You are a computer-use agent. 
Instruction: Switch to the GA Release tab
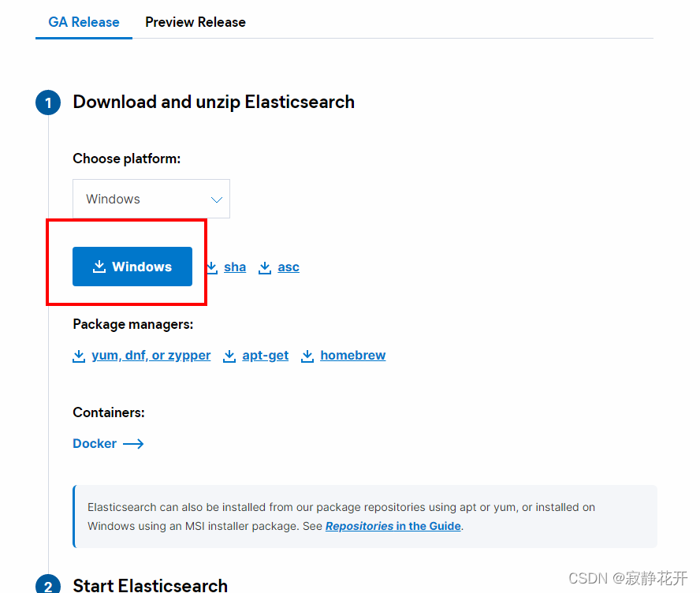(x=84, y=22)
